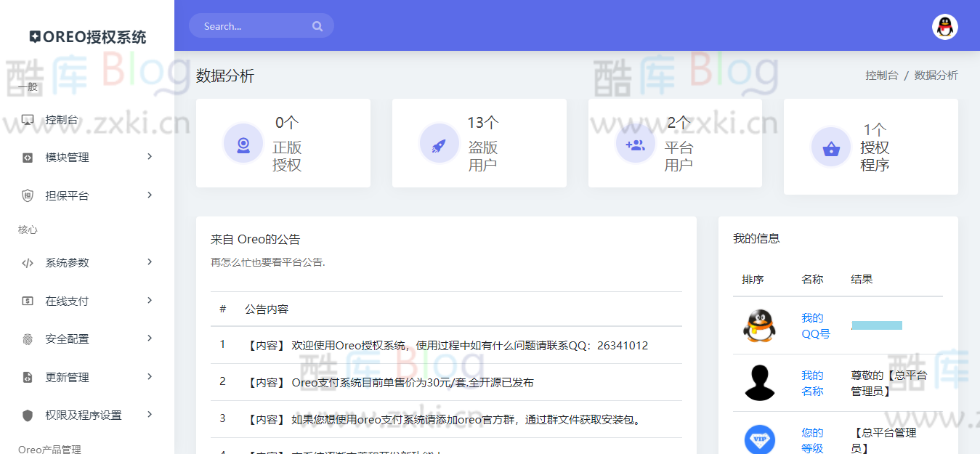980x454 pixels.
Task: Click the search magnifier button
Action: point(317,25)
